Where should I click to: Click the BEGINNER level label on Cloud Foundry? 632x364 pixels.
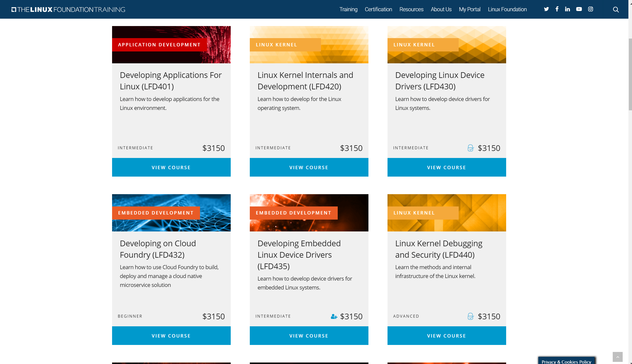pos(130,316)
